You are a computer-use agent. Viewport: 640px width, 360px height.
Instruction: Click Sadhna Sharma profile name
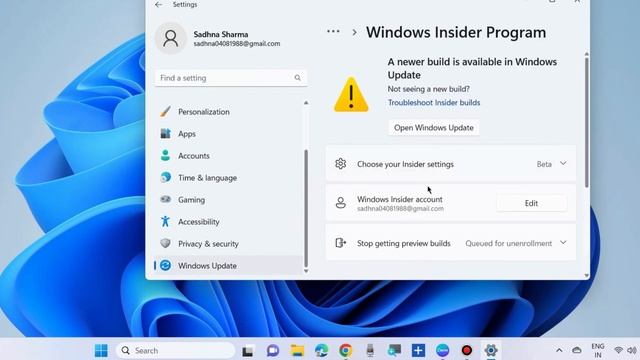221,34
